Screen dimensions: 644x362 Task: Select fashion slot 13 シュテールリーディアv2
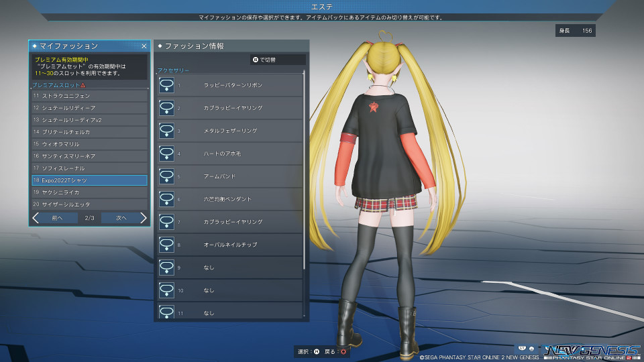89,120
